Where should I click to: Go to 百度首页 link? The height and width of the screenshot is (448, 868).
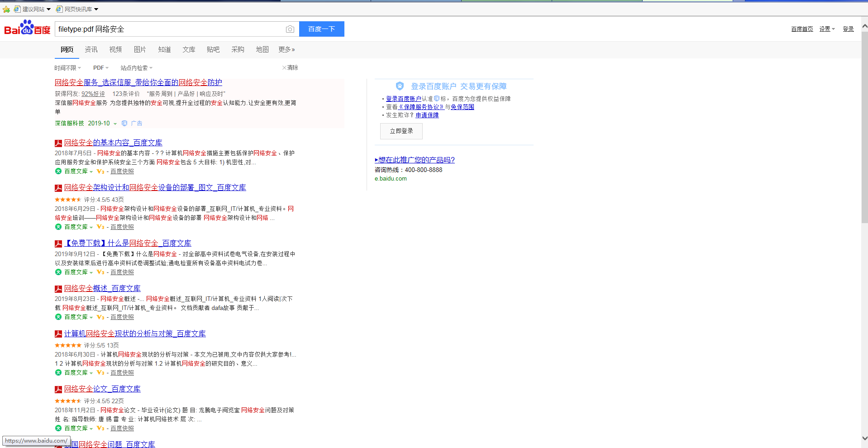[802, 29]
